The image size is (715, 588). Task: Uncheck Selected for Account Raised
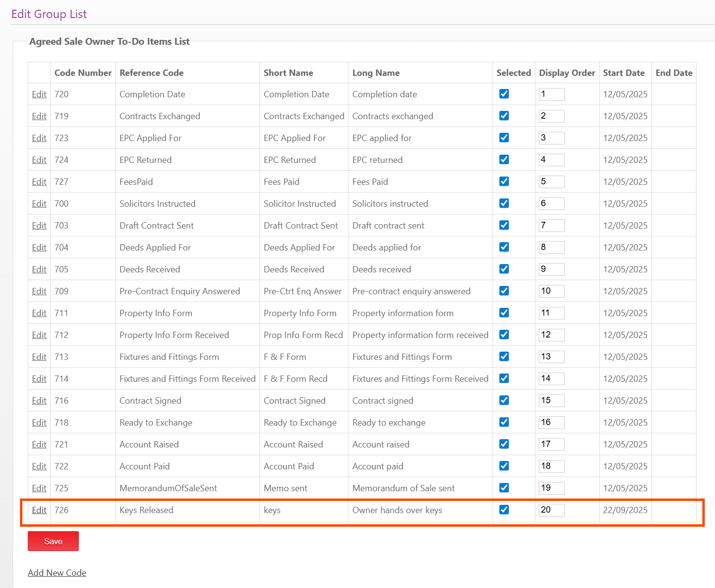pos(504,444)
